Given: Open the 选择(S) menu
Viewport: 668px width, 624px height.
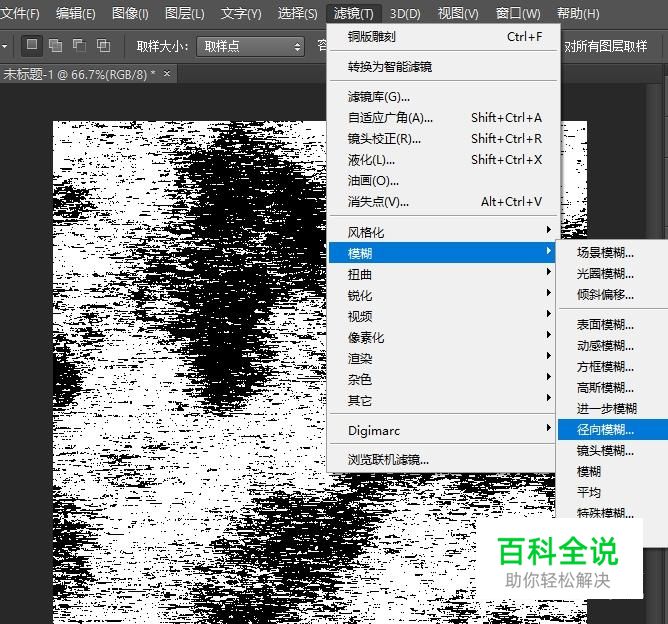Looking at the screenshot, I should [297, 14].
